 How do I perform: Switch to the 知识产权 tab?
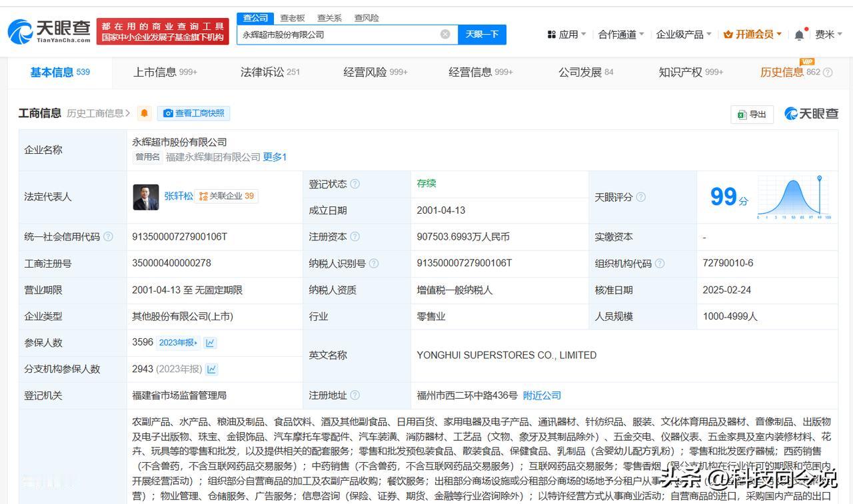(x=690, y=72)
